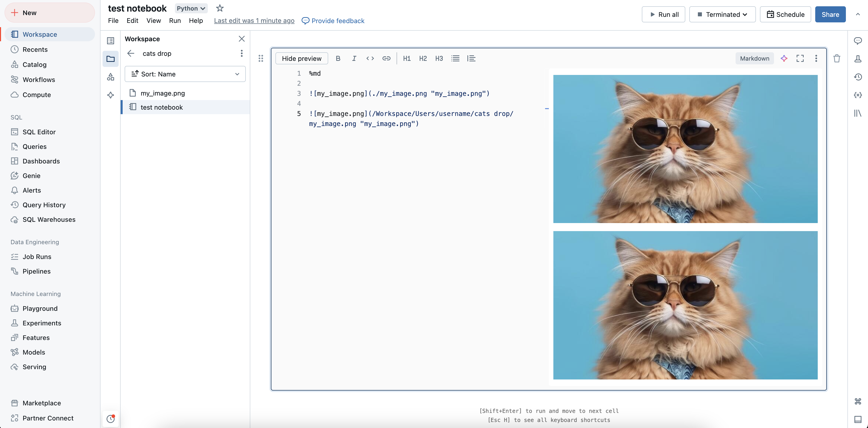
Task: Click the Share button
Action: click(x=830, y=14)
